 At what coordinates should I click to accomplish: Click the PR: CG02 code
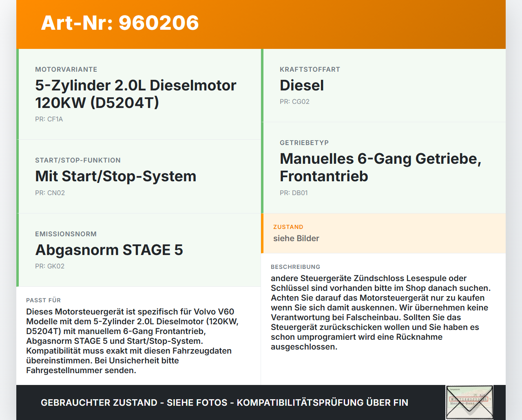pos(294,102)
